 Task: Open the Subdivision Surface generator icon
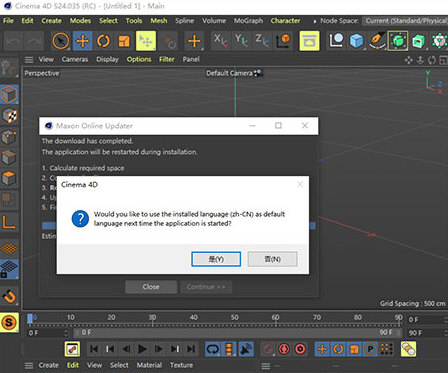398,41
